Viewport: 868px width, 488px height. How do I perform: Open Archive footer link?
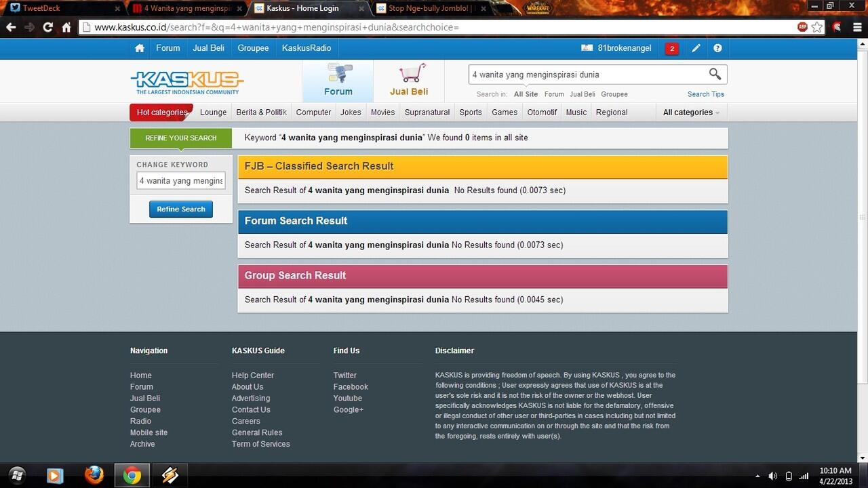tap(142, 444)
